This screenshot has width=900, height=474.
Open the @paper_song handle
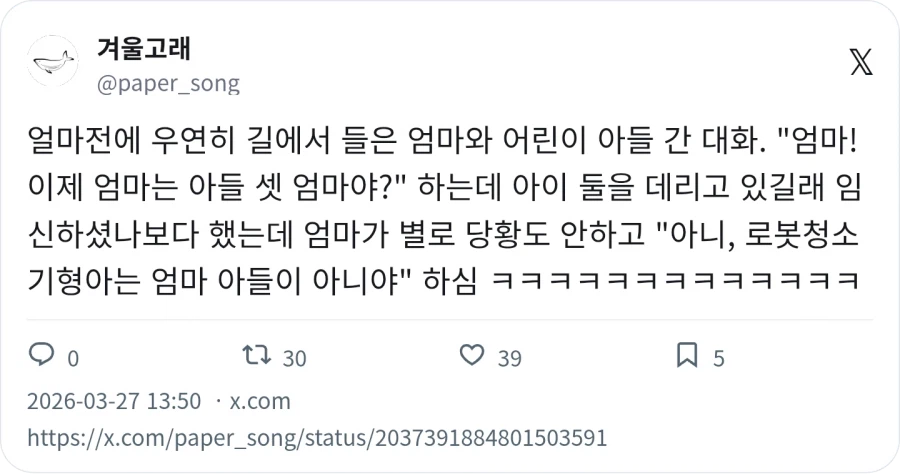(168, 84)
